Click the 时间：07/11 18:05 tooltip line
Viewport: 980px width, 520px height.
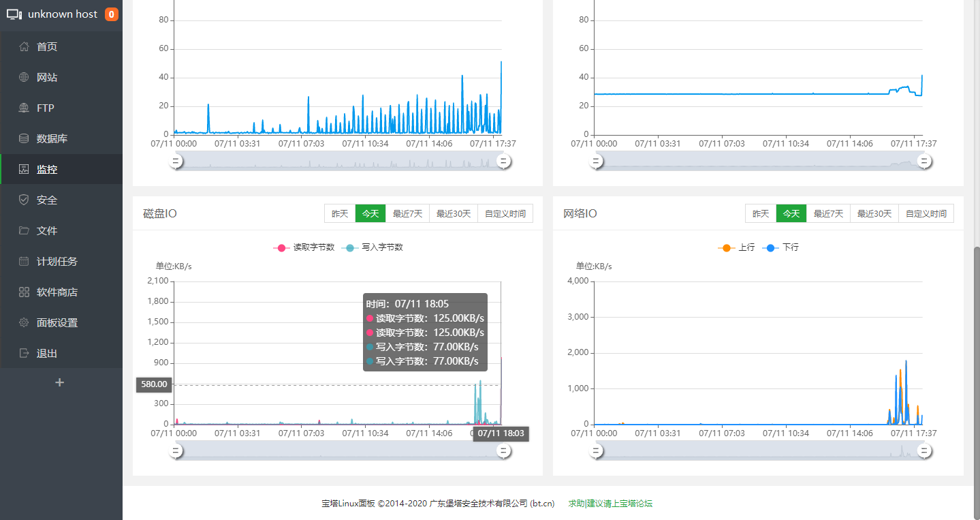[x=407, y=304]
